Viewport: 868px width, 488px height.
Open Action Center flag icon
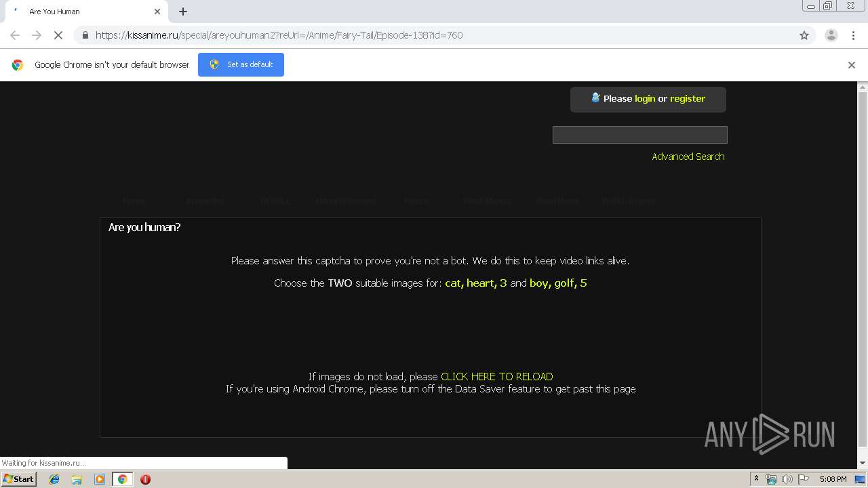804,479
